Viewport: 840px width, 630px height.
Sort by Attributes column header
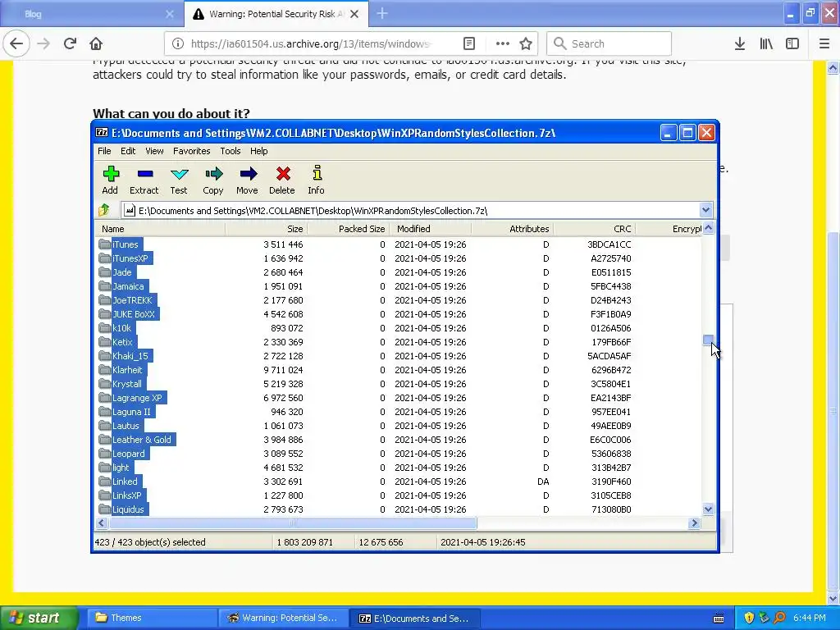tap(512, 229)
